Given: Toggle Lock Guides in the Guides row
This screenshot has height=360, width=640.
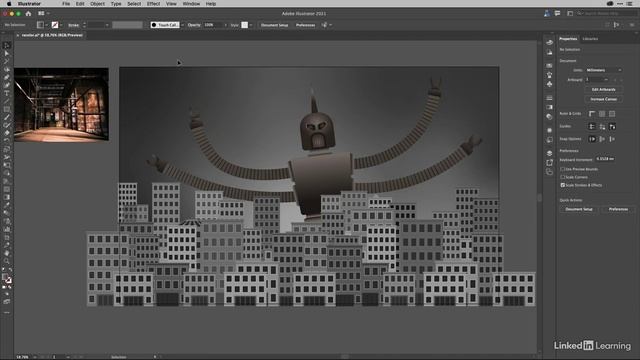Looking at the screenshot, I should [602, 127].
